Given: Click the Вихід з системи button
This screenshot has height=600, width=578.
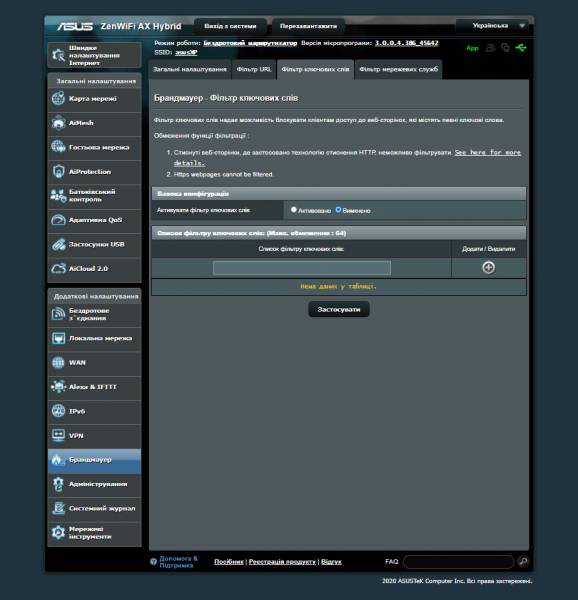Looking at the screenshot, I should (230, 26).
